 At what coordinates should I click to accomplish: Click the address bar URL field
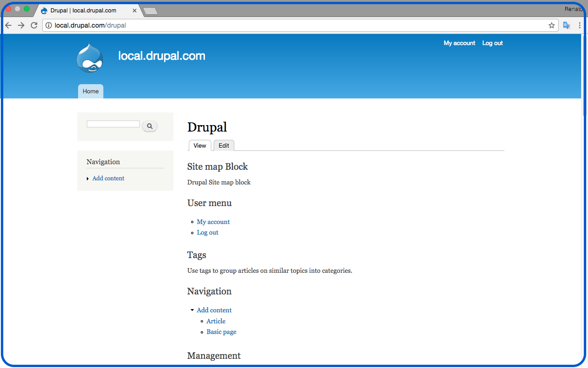[x=300, y=25]
